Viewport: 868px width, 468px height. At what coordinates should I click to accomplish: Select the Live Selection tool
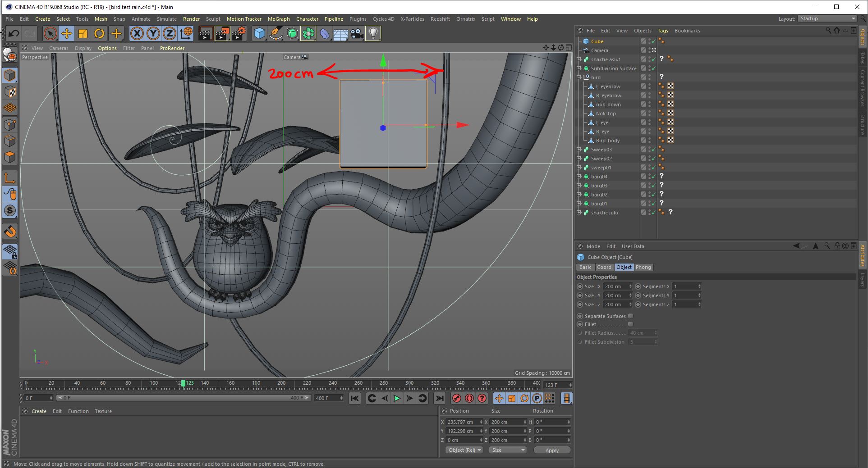tap(50, 33)
